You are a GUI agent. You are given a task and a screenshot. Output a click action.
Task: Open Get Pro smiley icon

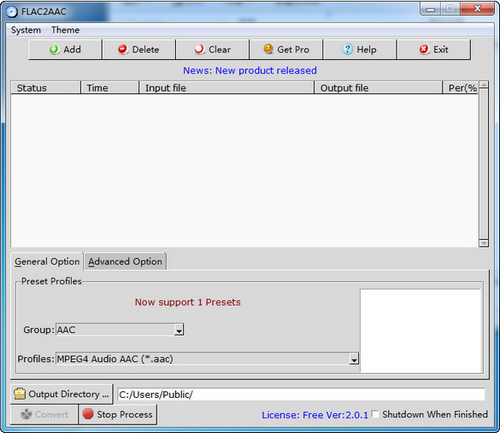coord(268,49)
